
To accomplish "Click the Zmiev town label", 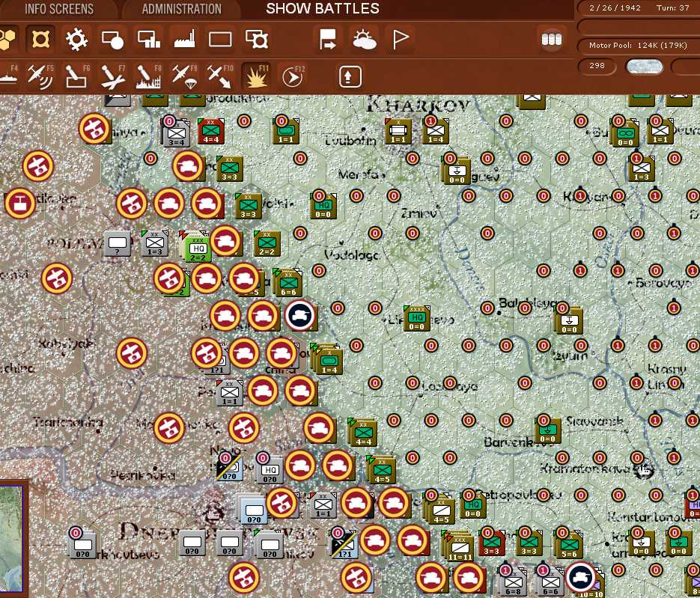I will [x=420, y=213].
